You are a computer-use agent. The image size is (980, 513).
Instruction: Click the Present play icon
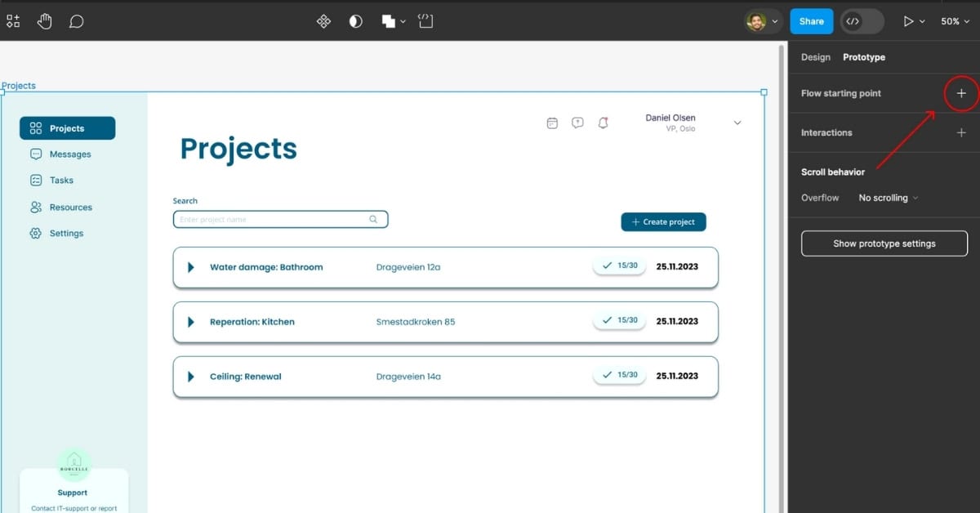coord(909,20)
